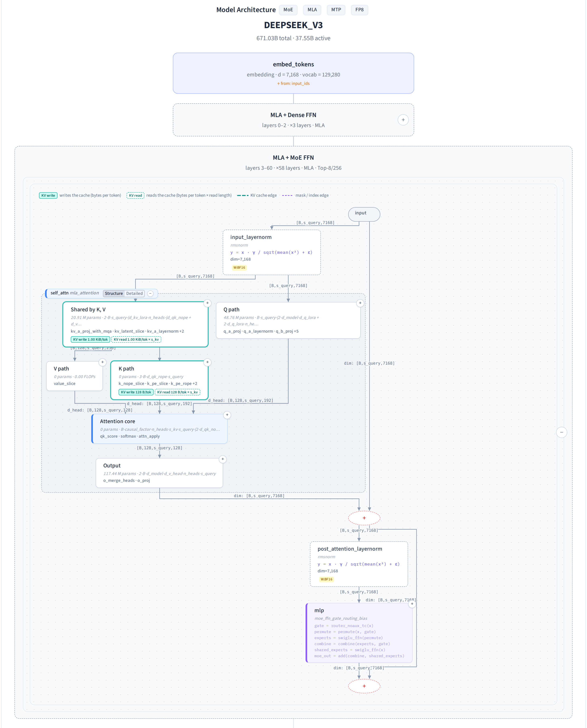Click the final residual add node

pos(364,686)
